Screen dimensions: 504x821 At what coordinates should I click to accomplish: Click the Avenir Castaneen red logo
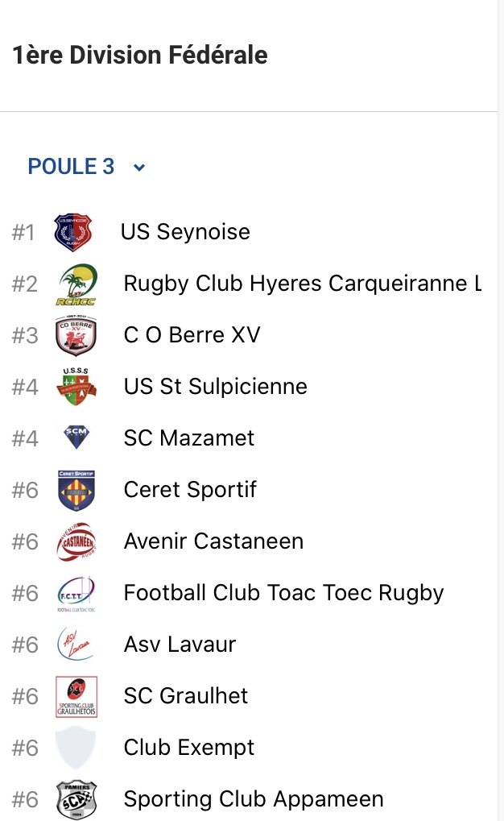coord(76,541)
